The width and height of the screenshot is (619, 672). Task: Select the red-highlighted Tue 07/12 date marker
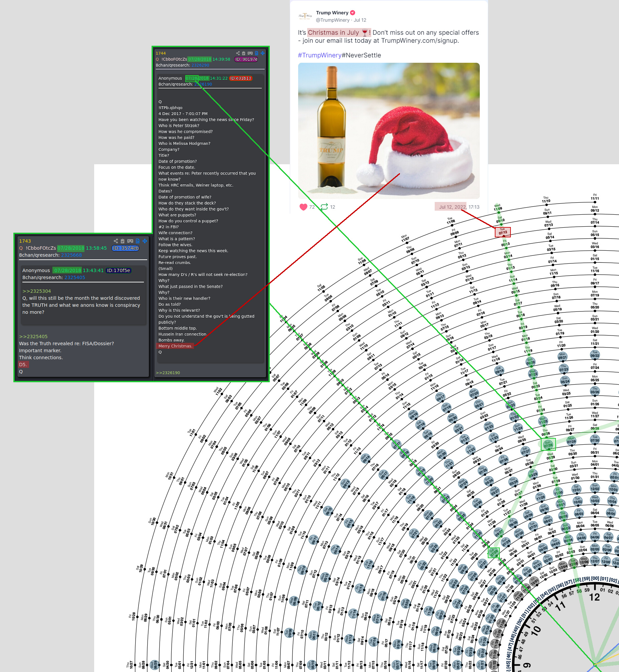(502, 232)
